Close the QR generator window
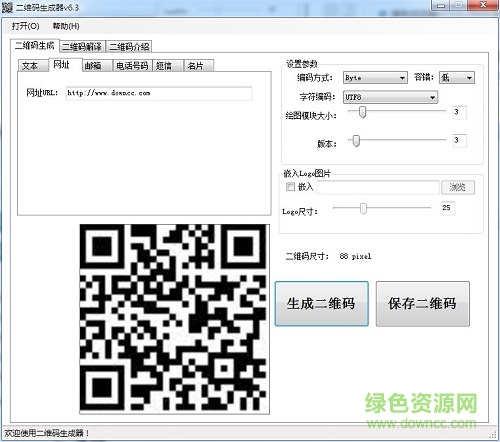 pos(483,5)
